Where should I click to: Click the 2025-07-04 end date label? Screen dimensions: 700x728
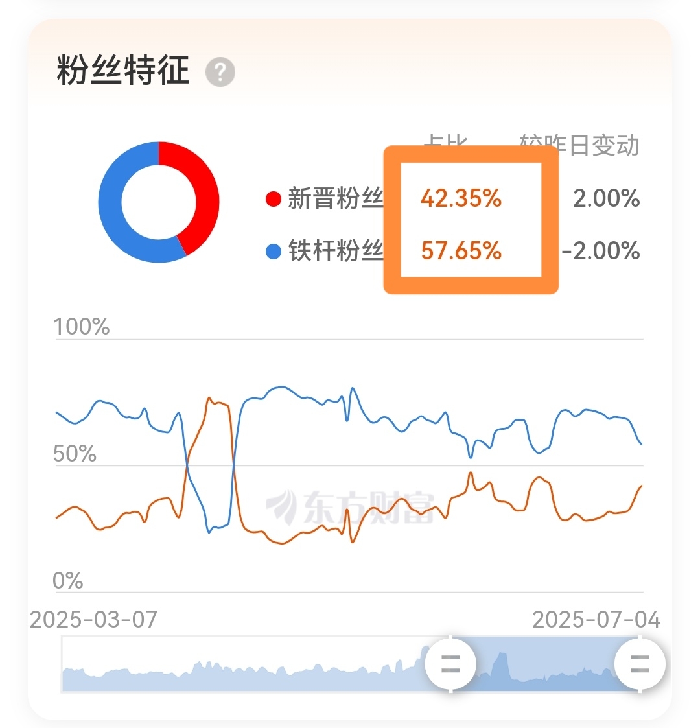[596, 619]
